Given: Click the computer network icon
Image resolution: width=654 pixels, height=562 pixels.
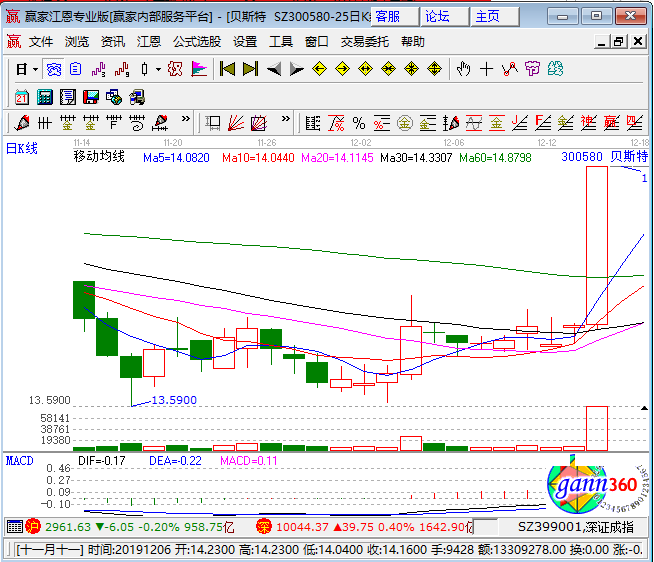Looking at the screenshot, I should (x=137, y=97).
